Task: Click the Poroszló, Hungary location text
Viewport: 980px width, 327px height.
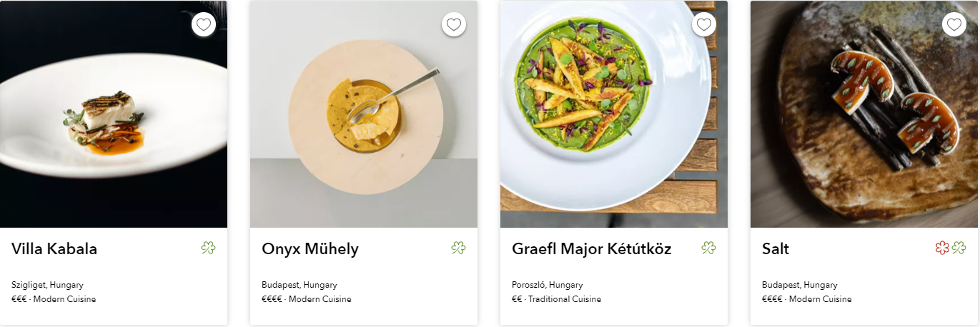Action: click(548, 285)
